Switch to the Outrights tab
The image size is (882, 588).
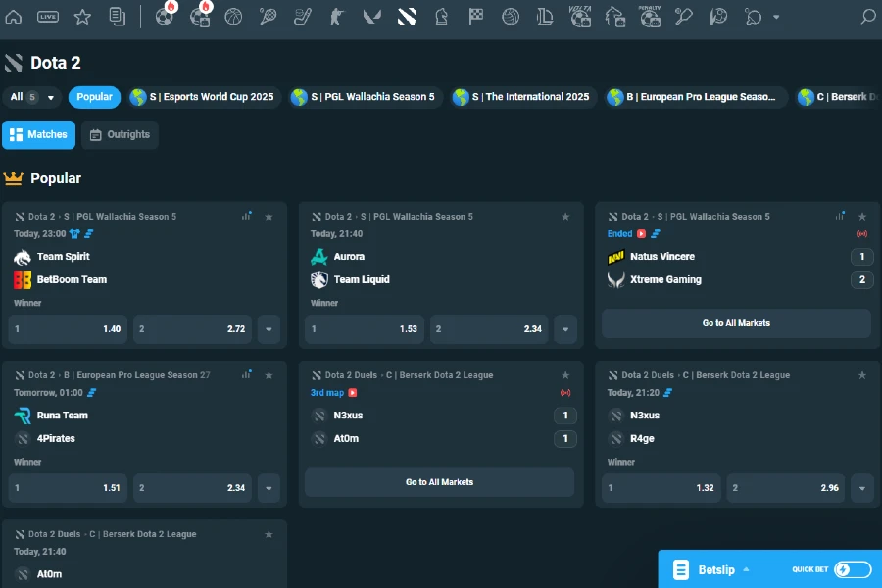pos(120,133)
